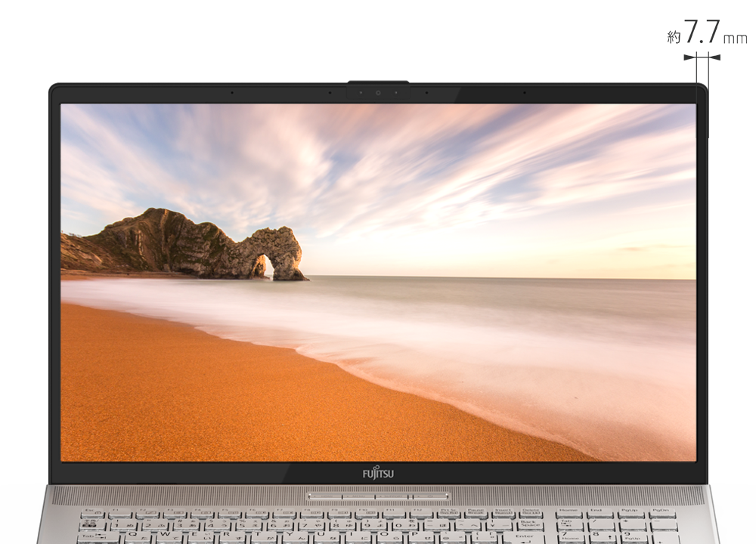The width and height of the screenshot is (756, 544).
Task: Click the Fujitsu logo below the screen
Action: coord(378,474)
